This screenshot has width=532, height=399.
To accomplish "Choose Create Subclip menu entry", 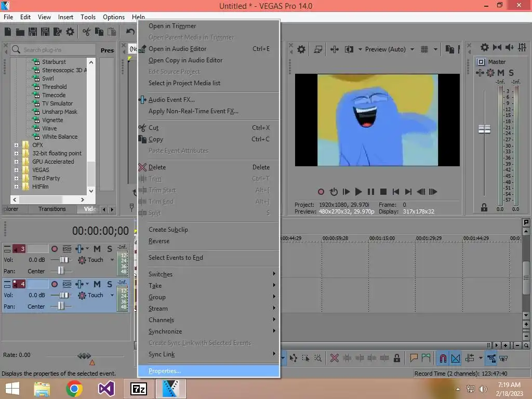I will tap(209, 230).
